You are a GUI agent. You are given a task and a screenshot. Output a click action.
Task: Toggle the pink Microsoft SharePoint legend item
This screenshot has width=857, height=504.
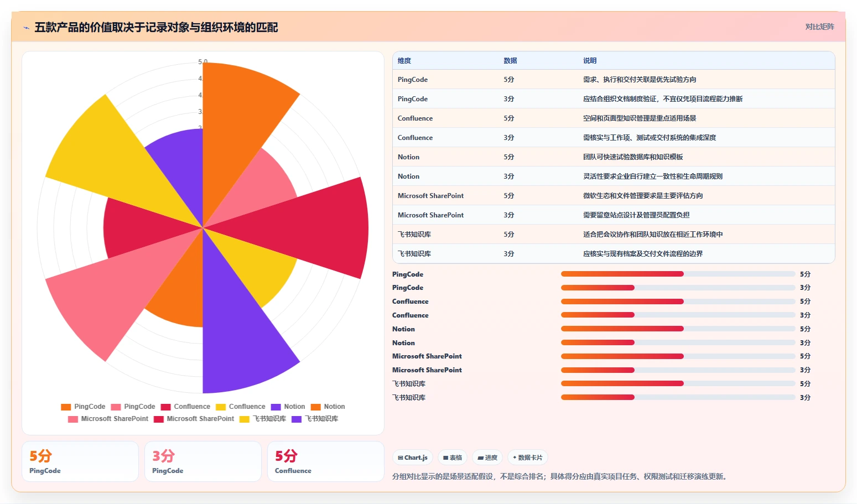click(108, 419)
